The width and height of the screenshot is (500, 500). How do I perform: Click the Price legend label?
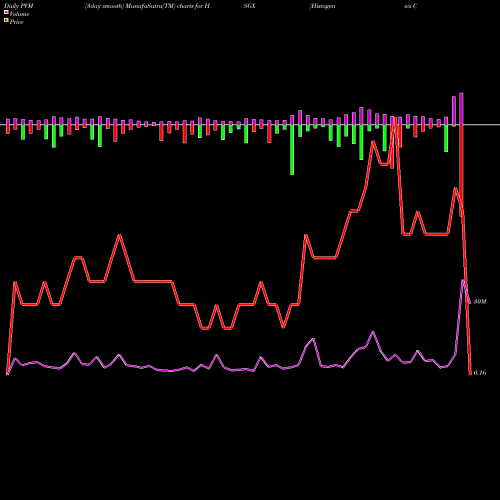16,22
